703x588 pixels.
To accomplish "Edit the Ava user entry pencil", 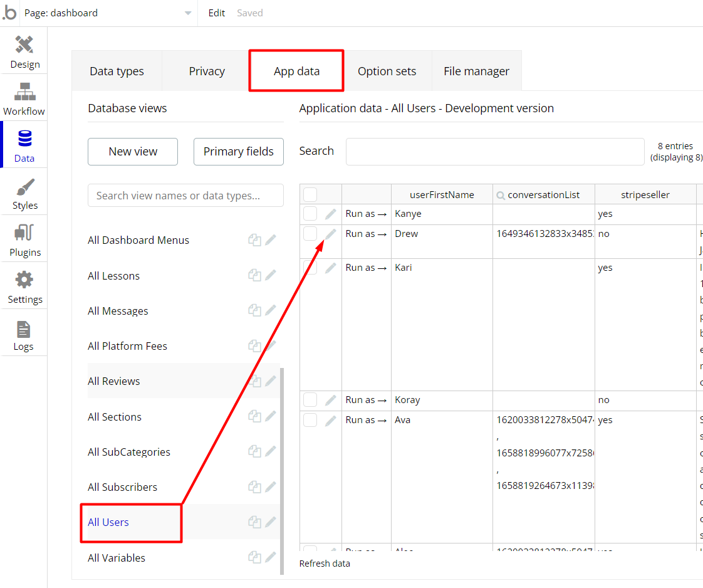I will pyautogui.click(x=330, y=420).
